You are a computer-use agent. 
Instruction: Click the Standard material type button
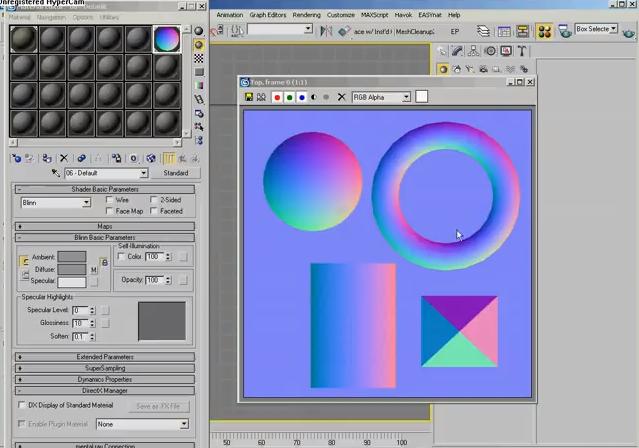[176, 173]
